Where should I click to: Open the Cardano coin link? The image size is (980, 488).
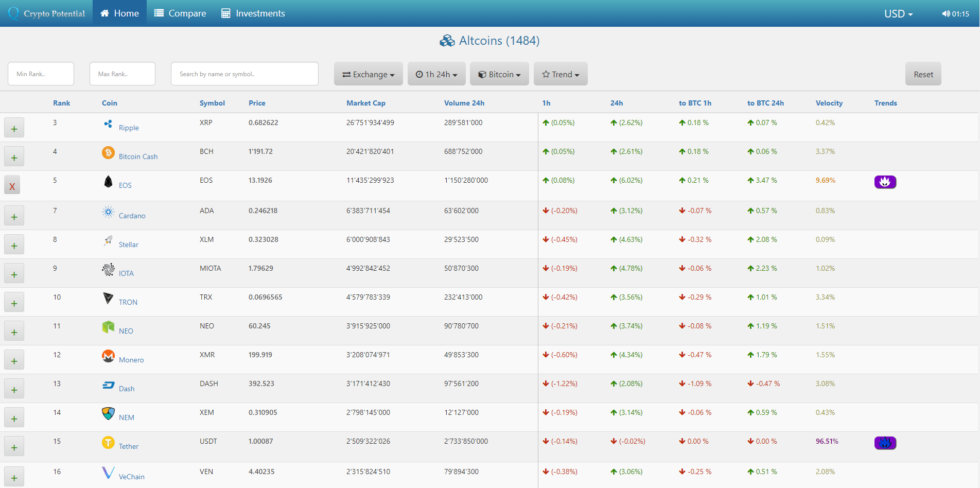click(x=132, y=216)
